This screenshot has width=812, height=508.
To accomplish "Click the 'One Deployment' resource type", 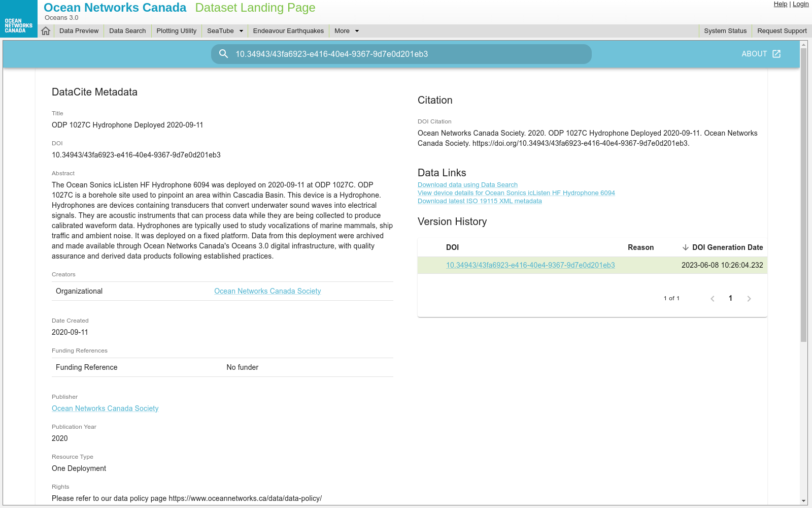I will click(79, 468).
